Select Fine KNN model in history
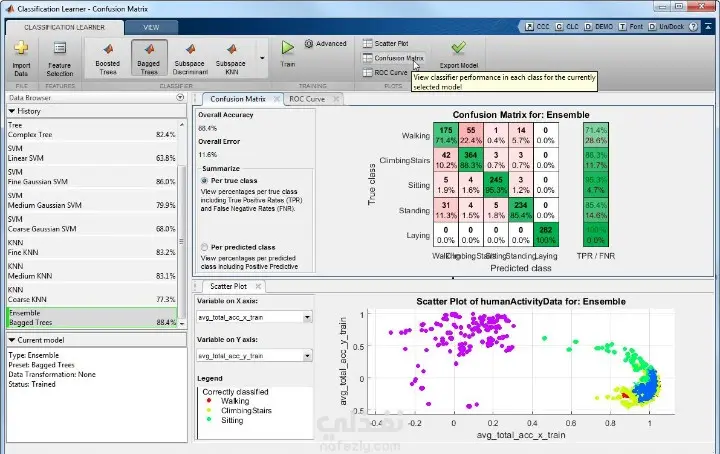This screenshot has height=454, width=720. pyautogui.click(x=92, y=247)
